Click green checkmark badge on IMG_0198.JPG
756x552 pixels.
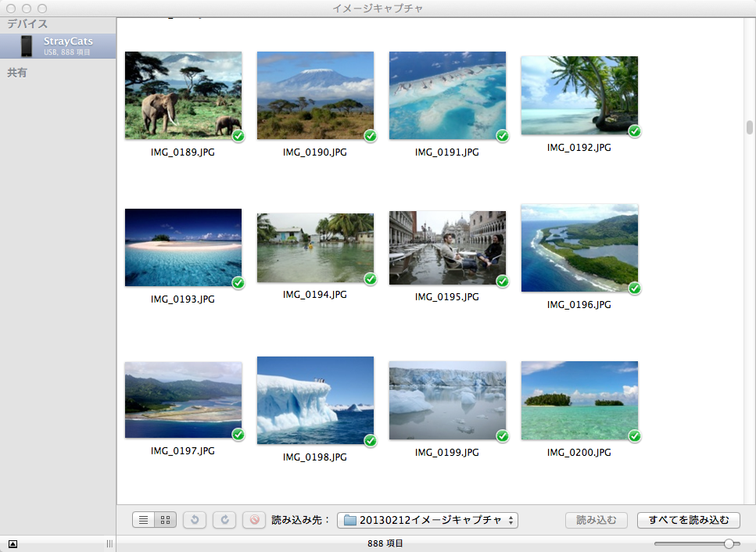pos(371,441)
